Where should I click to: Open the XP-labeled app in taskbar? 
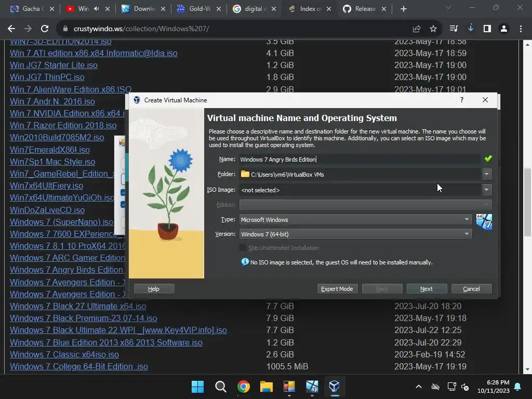point(312,387)
